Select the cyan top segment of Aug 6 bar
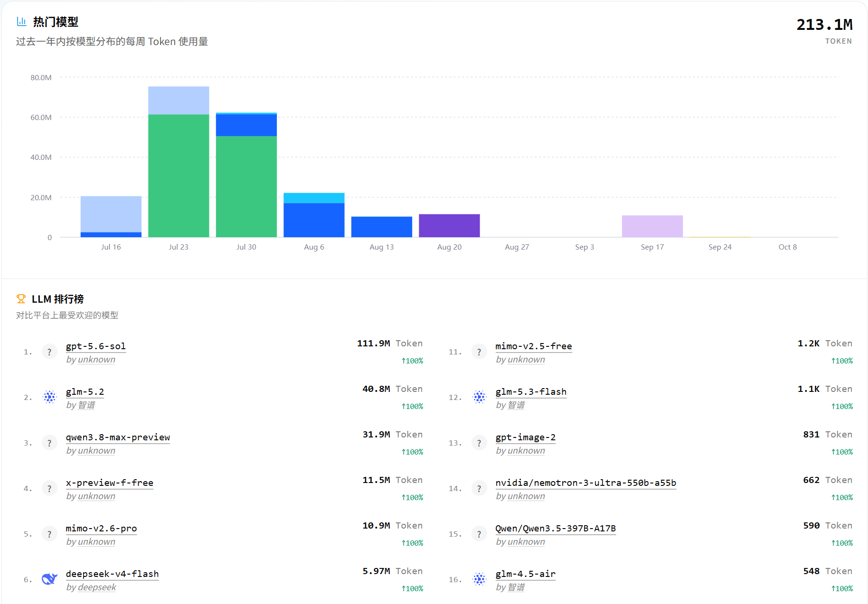 tap(314, 198)
